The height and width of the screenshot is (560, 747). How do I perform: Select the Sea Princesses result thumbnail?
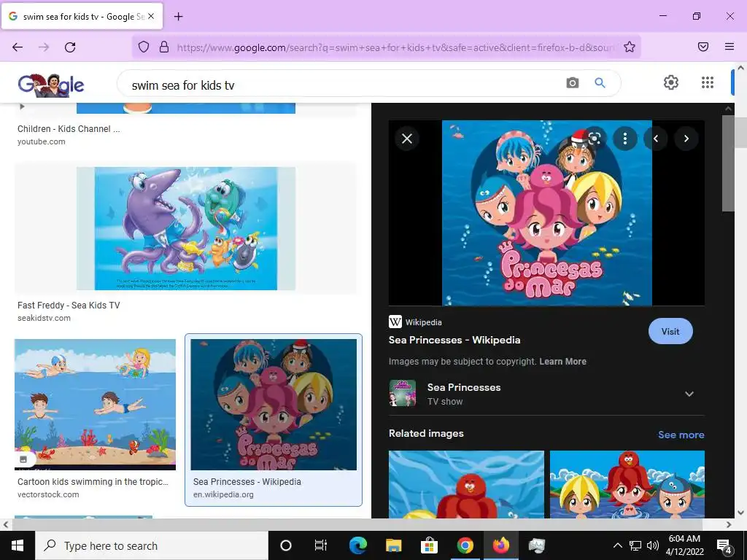pos(274,404)
